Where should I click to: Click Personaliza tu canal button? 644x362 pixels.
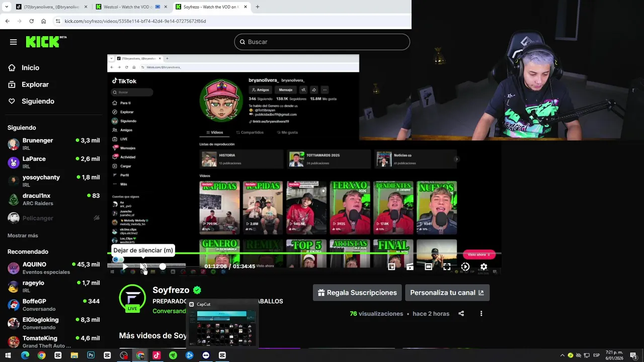pyautogui.click(x=447, y=293)
